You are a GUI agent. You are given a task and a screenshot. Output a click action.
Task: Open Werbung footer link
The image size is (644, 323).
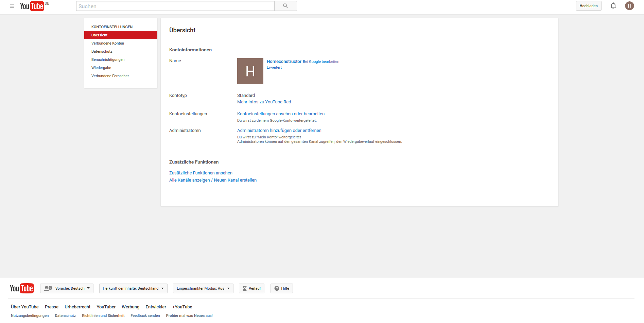(x=130, y=307)
